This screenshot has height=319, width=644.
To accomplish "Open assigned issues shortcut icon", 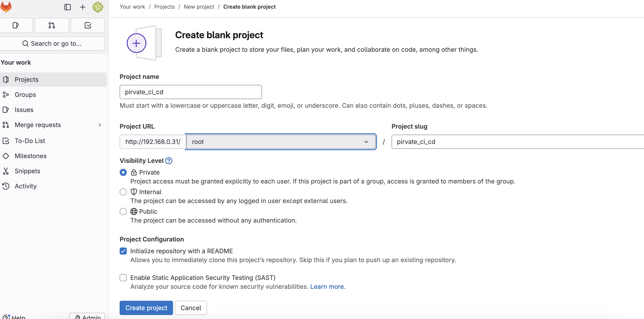I will point(16,25).
